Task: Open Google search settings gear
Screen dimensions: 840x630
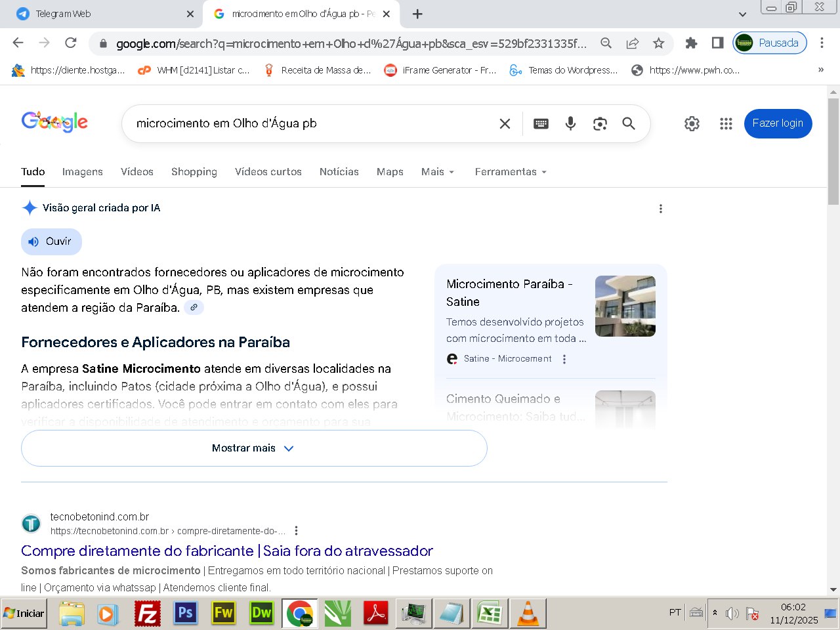Action: point(692,123)
